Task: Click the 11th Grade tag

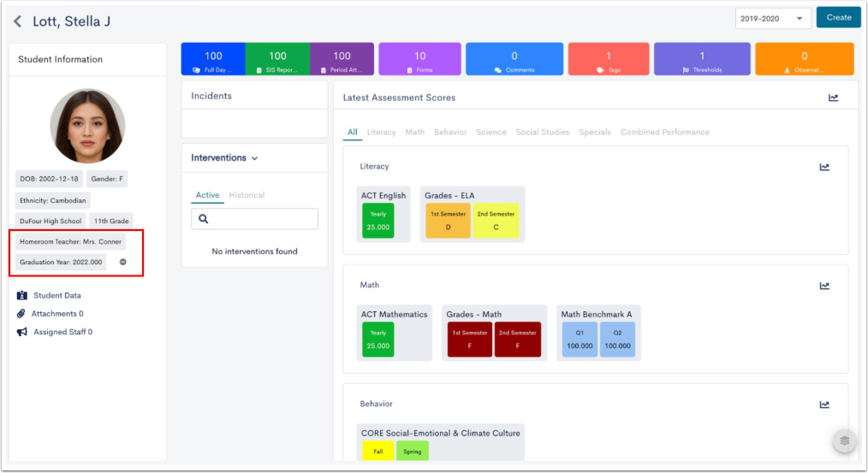Action: (111, 222)
